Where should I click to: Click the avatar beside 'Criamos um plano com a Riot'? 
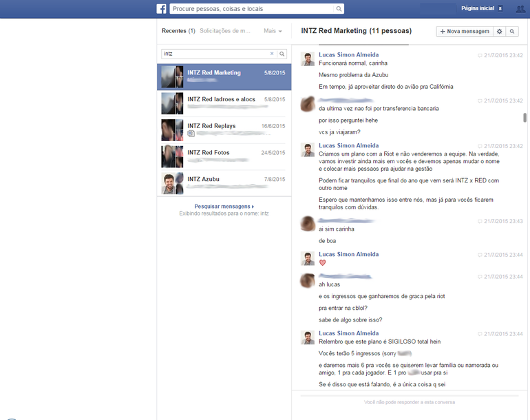click(308, 150)
